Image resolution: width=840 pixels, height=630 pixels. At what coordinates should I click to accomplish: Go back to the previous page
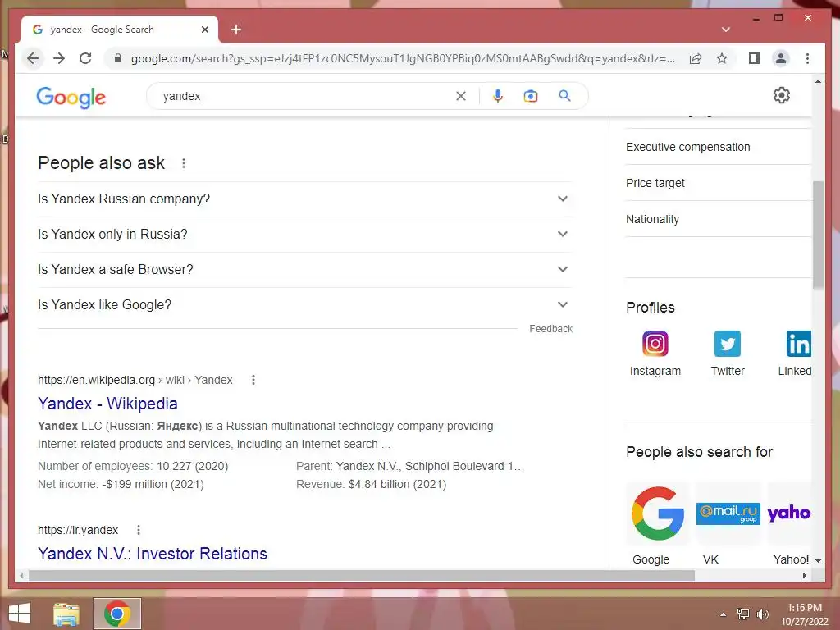click(x=33, y=58)
